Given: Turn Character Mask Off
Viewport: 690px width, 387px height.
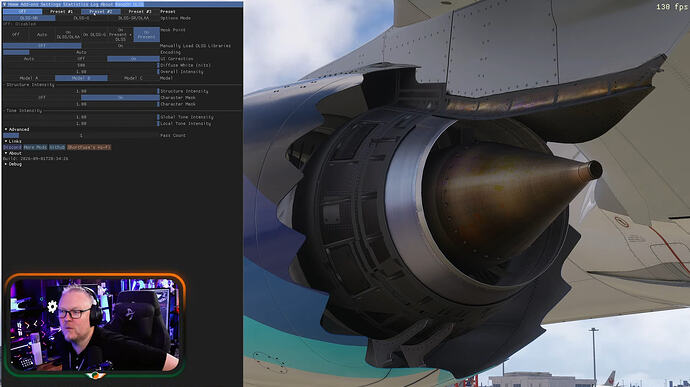Looking at the screenshot, I should point(42,97).
